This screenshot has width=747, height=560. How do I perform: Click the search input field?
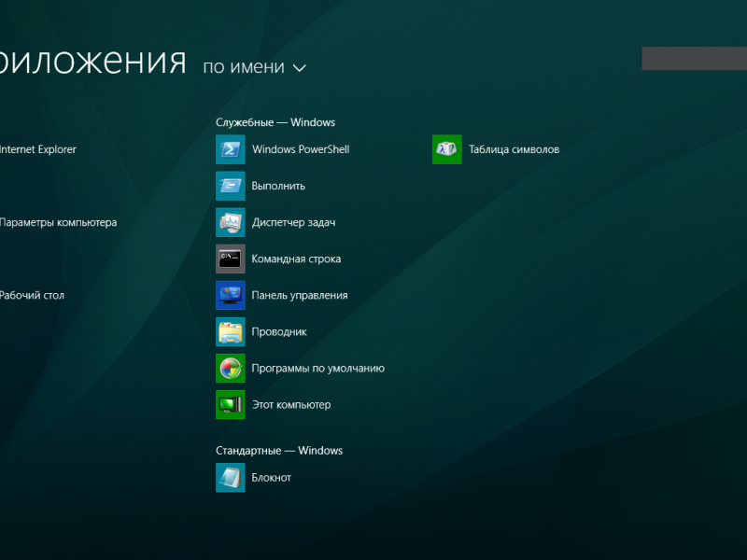(x=694, y=58)
